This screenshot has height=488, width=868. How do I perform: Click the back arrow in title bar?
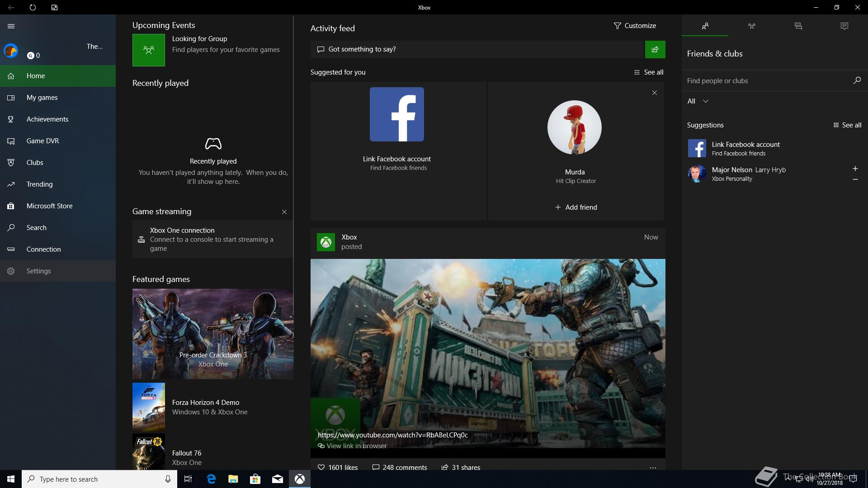click(x=11, y=7)
